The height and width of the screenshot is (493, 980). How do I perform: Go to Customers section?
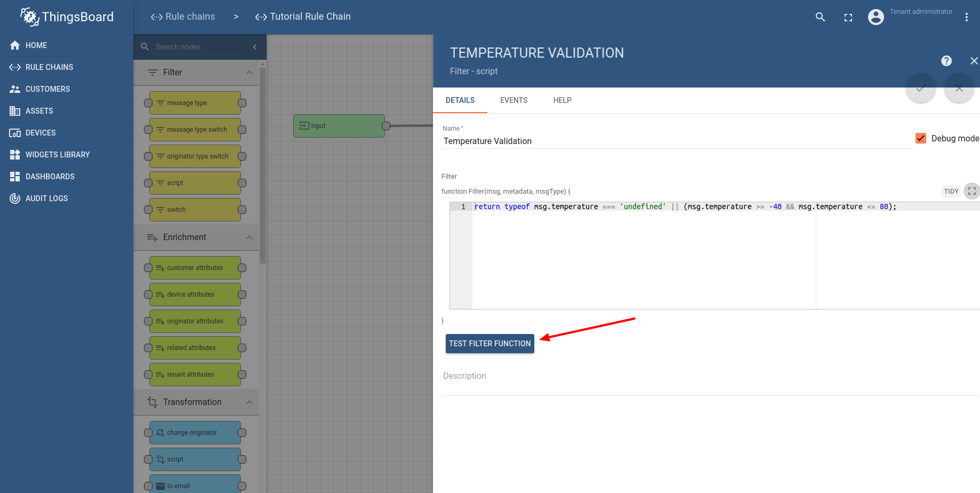pos(67,89)
